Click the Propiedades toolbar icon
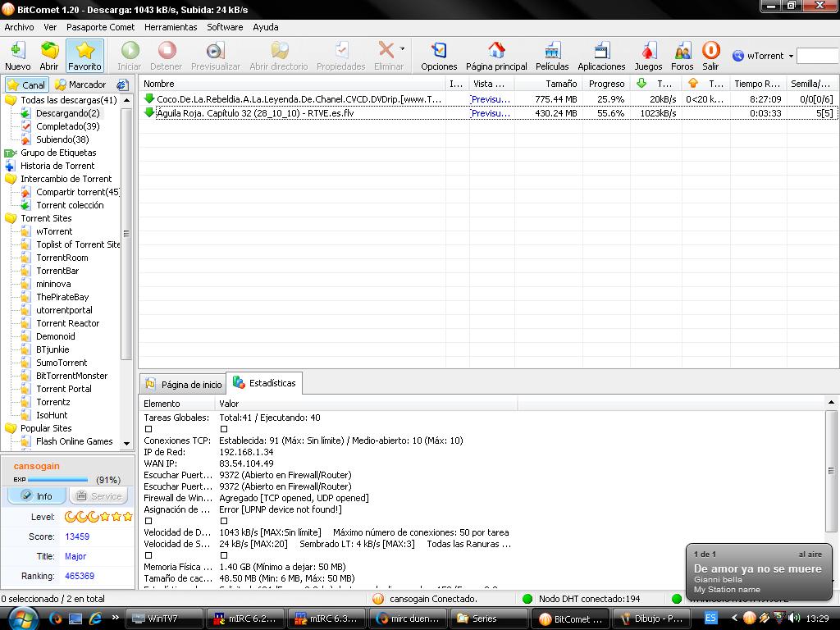 tap(340, 55)
